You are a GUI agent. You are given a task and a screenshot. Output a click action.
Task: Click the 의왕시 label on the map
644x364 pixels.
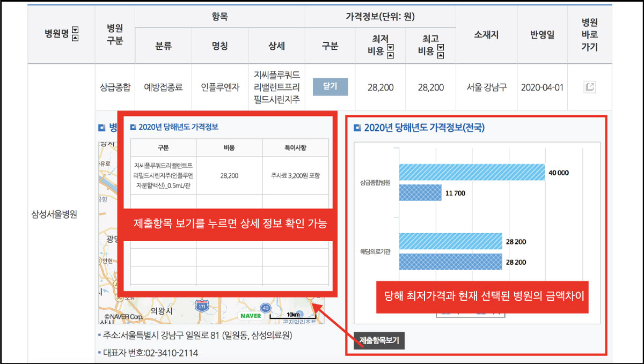pyautogui.click(x=161, y=310)
